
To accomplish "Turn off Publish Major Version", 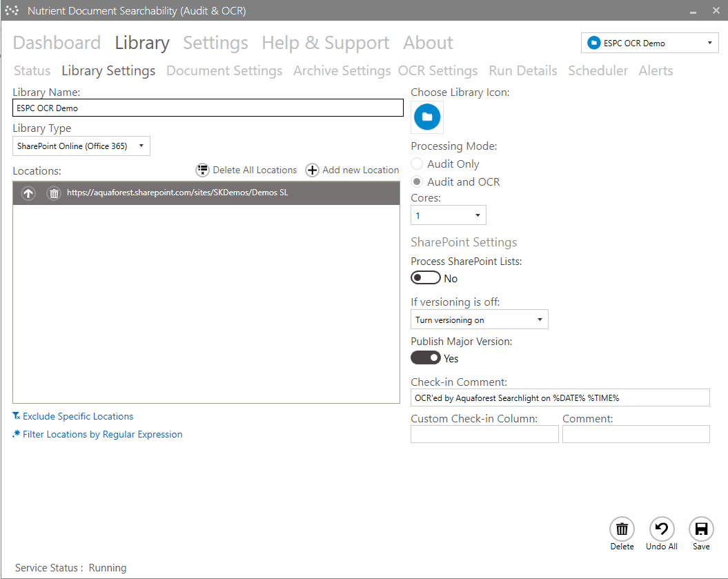I will (426, 357).
